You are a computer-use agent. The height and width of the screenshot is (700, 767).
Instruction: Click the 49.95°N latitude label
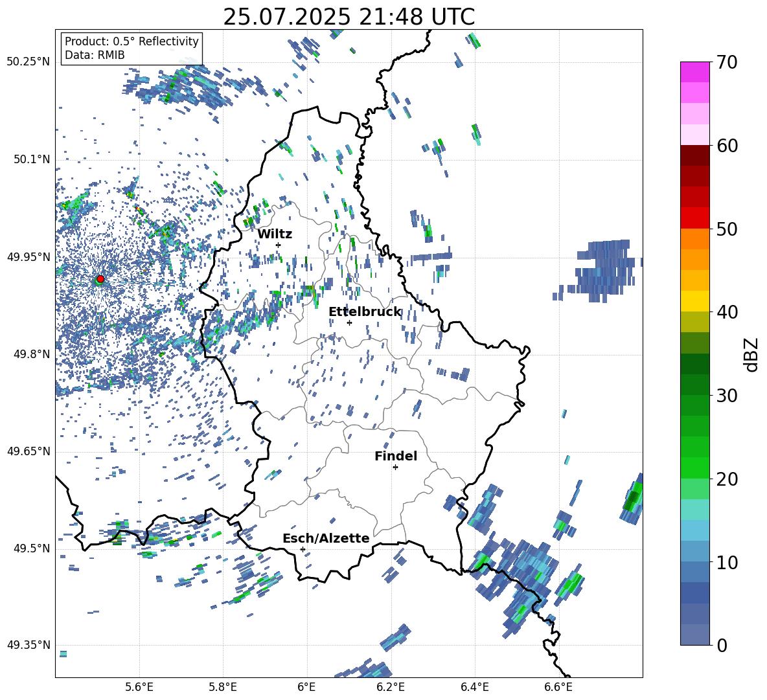[x=29, y=256]
